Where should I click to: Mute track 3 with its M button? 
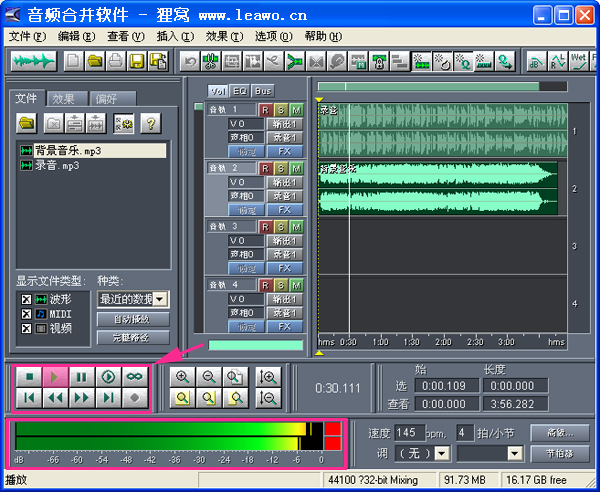point(296,227)
